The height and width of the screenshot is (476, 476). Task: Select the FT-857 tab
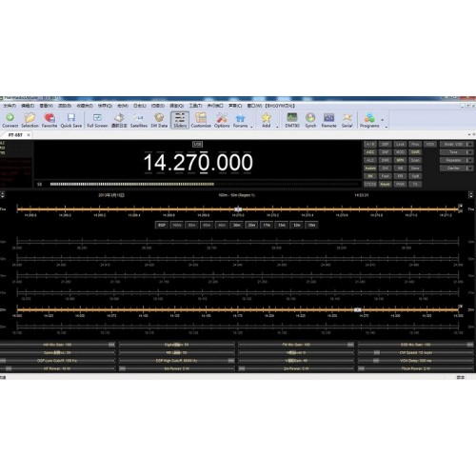[15, 135]
